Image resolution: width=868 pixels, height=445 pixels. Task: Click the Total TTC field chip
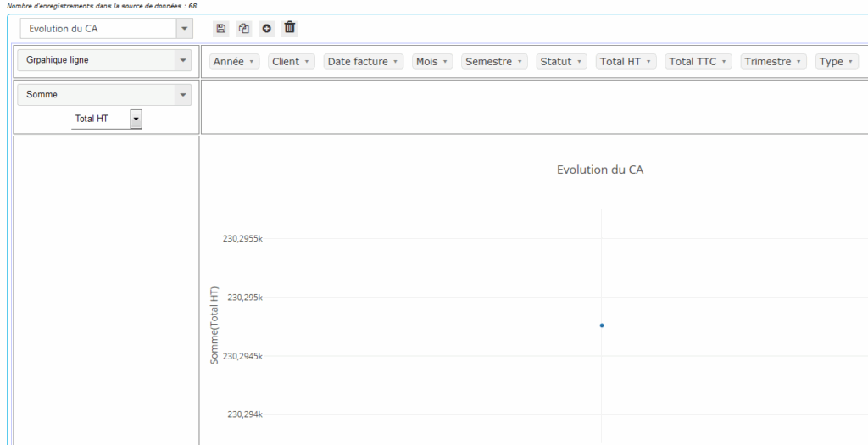click(698, 62)
